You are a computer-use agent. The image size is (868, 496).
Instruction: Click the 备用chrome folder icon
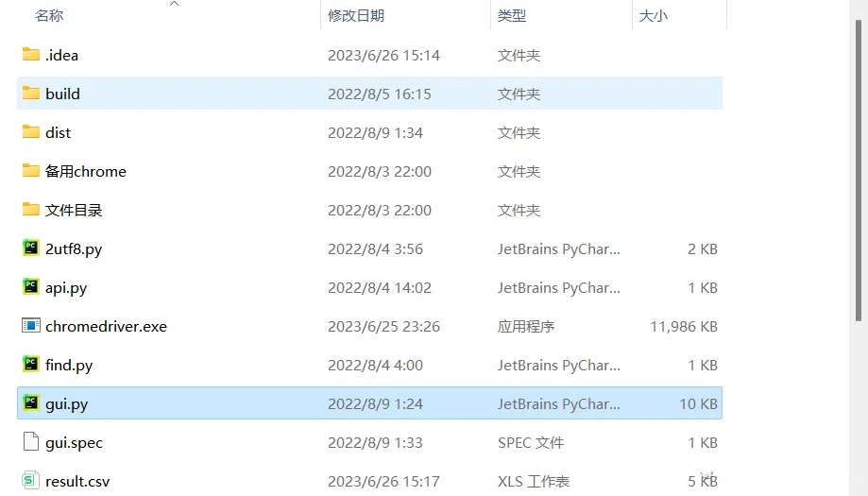coord(31,171)
